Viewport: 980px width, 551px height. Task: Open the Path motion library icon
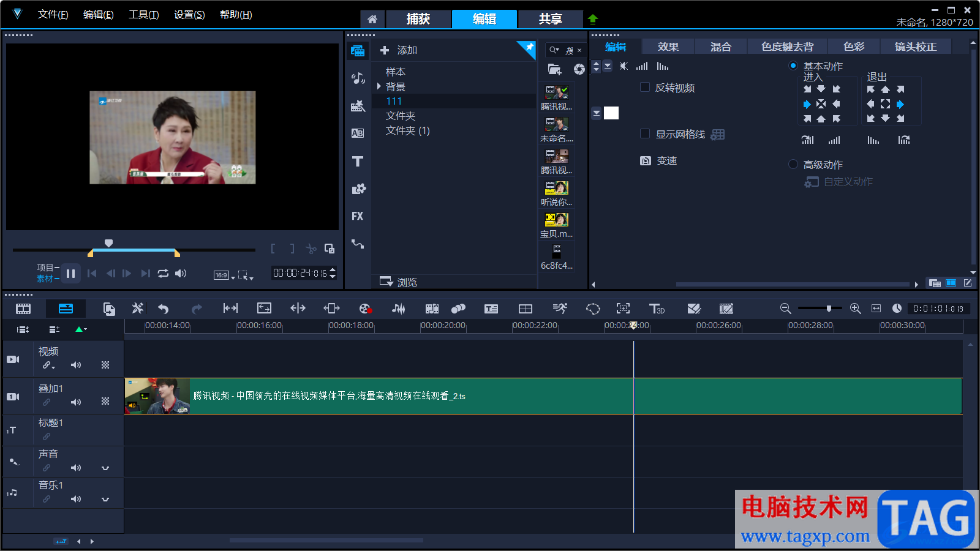point(358,244)
